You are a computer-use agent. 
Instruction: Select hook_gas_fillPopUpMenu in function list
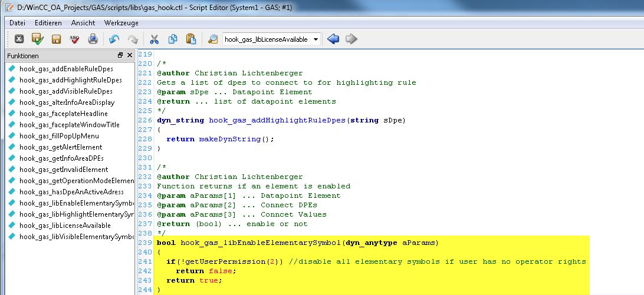(59, 136)
